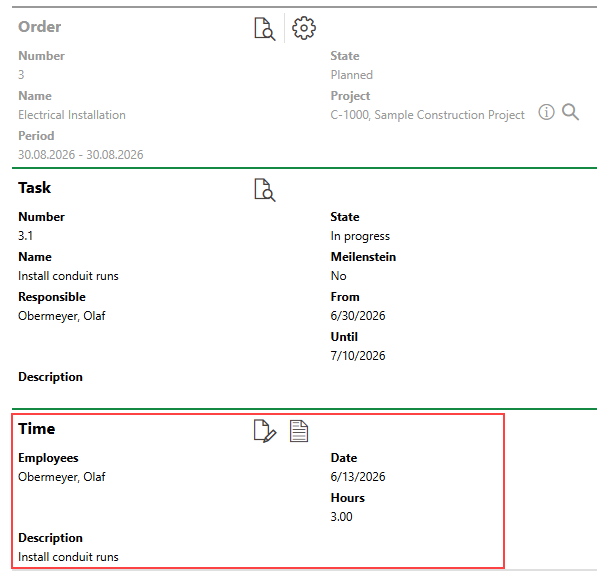Click task state In progress
Viewport: 597px width, 577px height.
(360, 236)
